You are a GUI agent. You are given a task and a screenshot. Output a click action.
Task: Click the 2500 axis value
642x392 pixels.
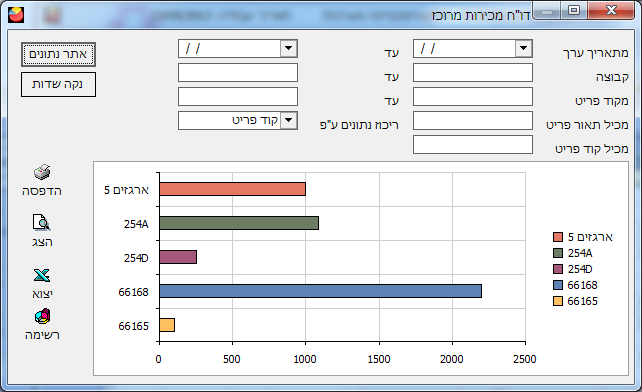(524, 359)
